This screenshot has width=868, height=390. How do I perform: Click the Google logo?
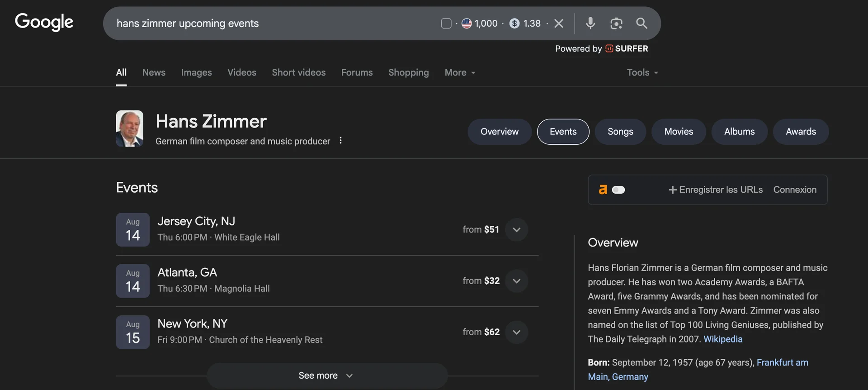[x=44, y=22]
